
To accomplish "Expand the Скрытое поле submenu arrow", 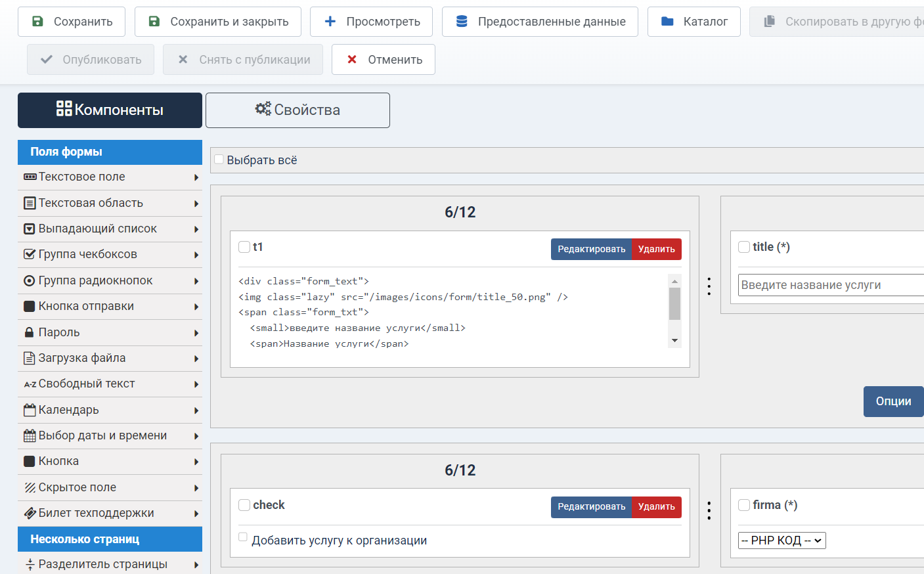I will point(196,488).
